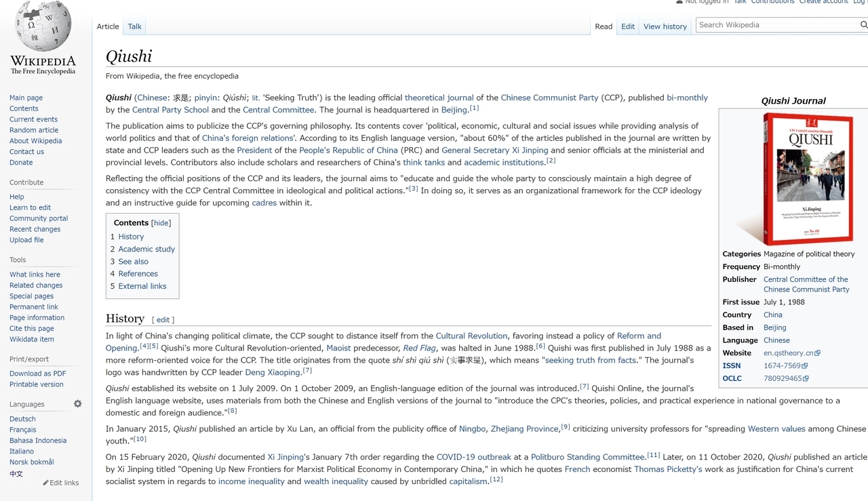Open the Talk tab
The height and width of the screenshot is (501, 868).
pos(135,26)
